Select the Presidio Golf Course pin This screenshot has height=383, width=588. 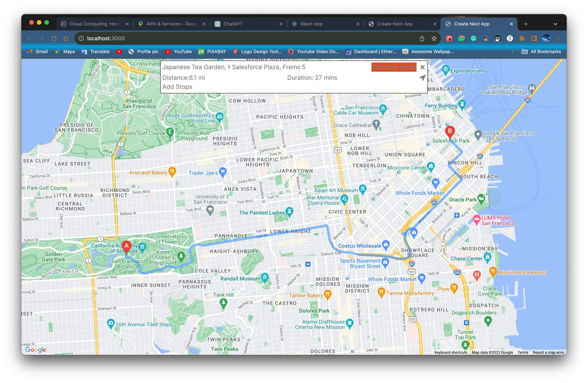click(x=170, y=132)
